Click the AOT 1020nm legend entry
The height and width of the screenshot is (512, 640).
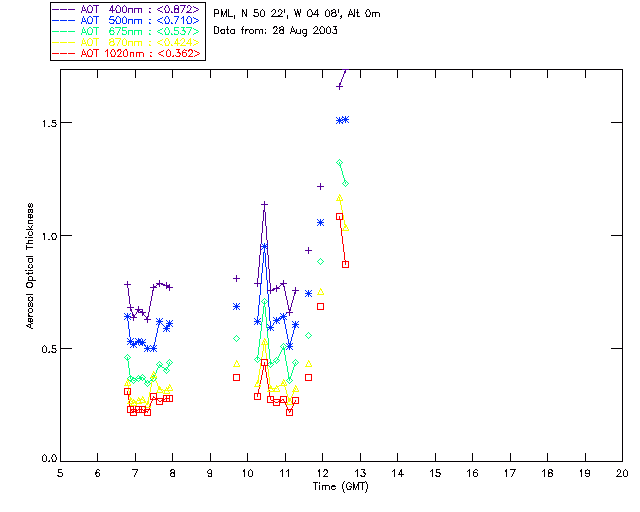(126, 53)
